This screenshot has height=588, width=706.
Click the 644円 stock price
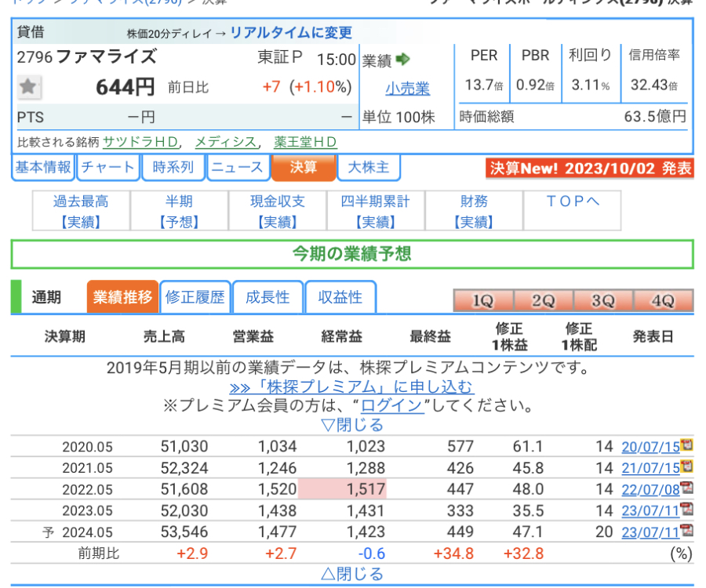126,87
